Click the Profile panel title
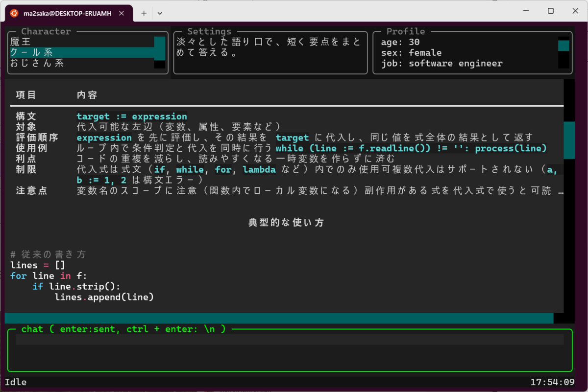 click(406, 31)
